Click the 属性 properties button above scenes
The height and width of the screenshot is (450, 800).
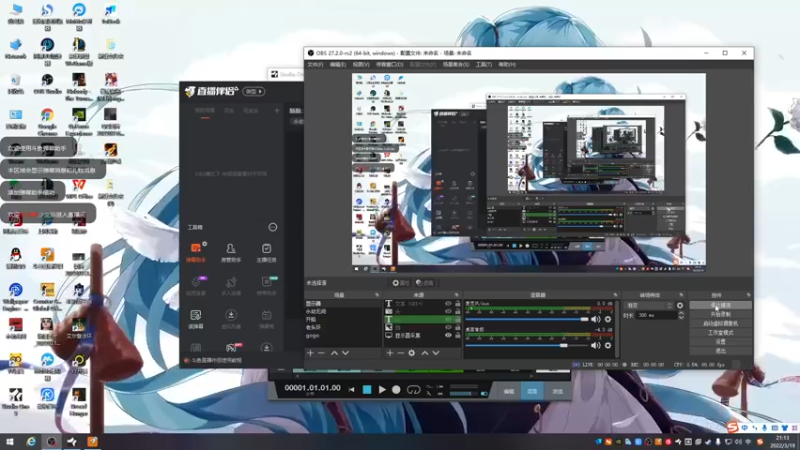(x=401, y=283)
